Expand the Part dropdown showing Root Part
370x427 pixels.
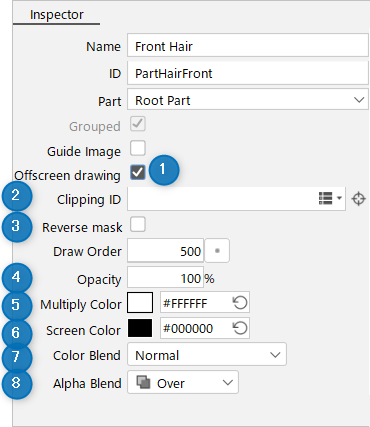(248, 99)
